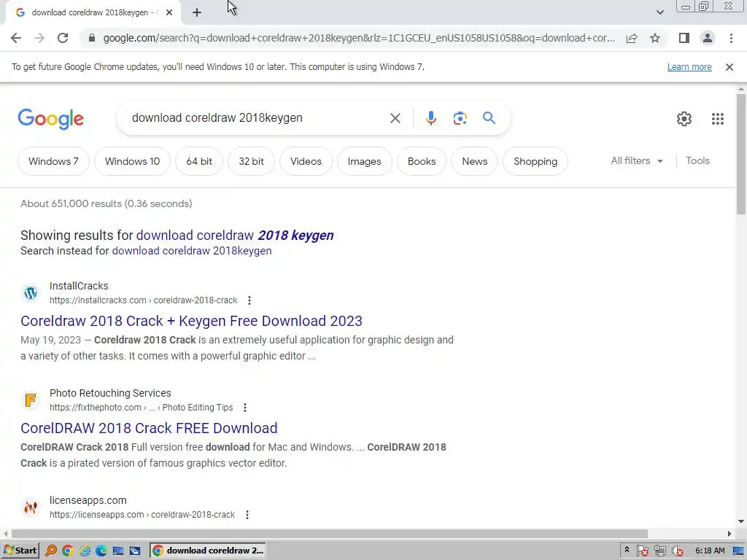
Task: Open more options for licenseapps.com result
Action: coord(247,515)
